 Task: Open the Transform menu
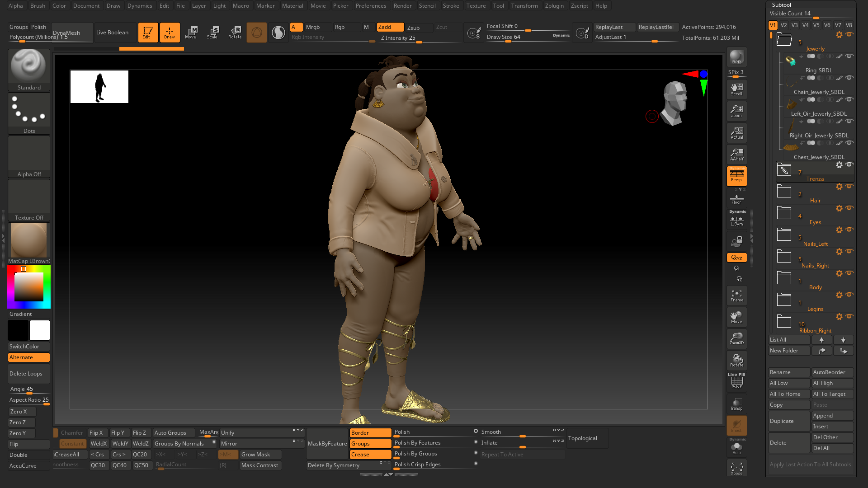point(524,6)
